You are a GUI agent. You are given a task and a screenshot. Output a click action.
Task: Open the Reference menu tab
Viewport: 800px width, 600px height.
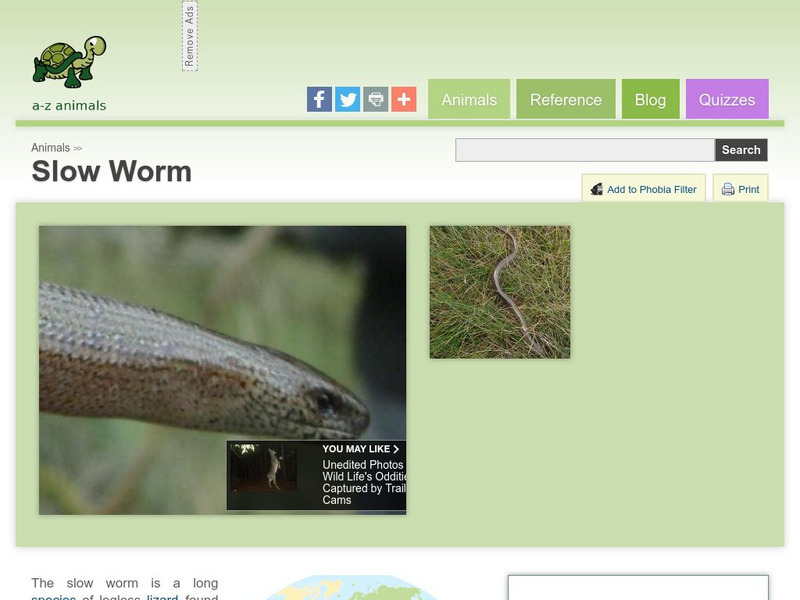(x=566, y=99)
